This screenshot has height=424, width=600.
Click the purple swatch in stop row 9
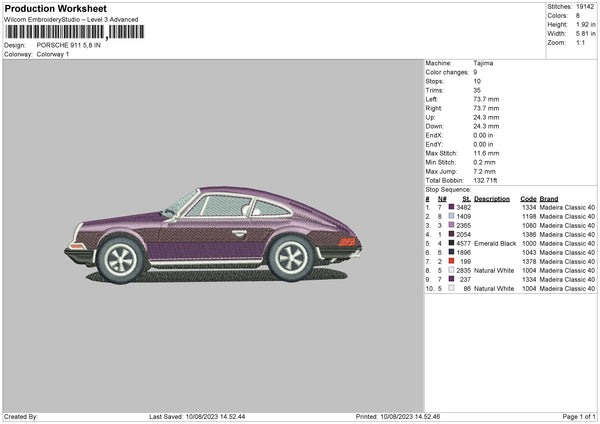click(451, 279)
